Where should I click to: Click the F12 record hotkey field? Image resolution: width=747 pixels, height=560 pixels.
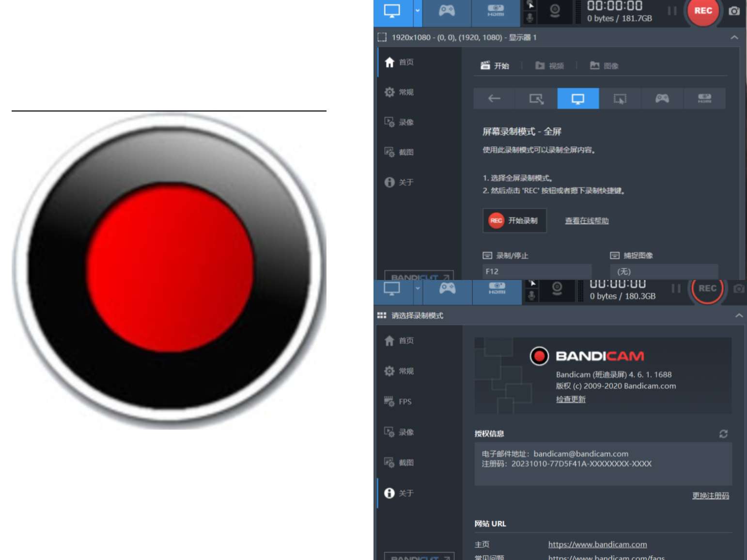click(x=537, y=271)
